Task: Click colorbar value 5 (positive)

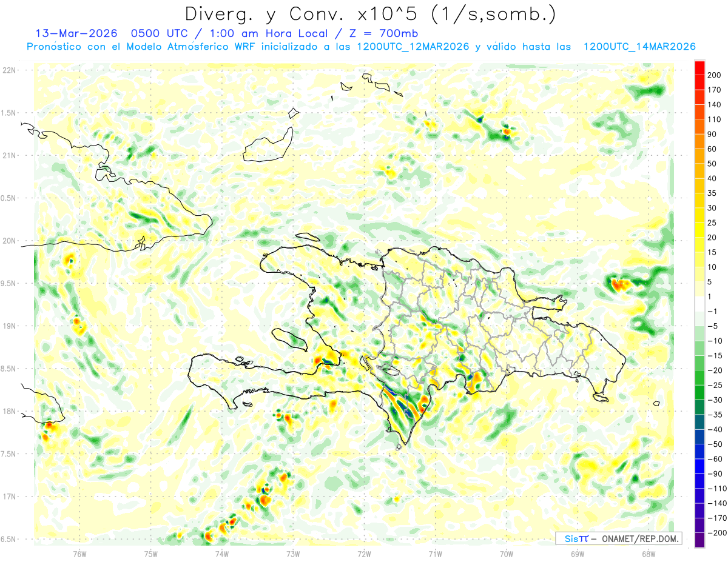Action: coord(710,282)
